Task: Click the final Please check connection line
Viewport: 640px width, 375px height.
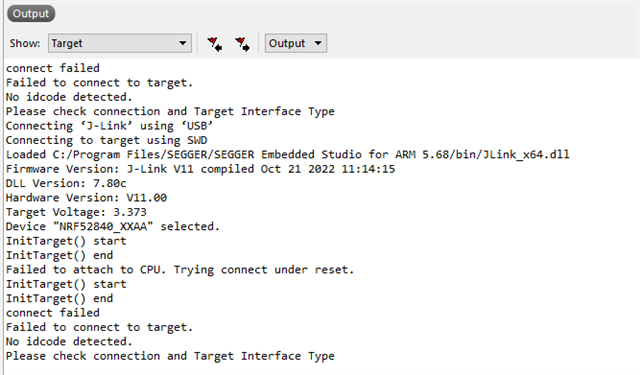Action: click(x=170, y=356)
